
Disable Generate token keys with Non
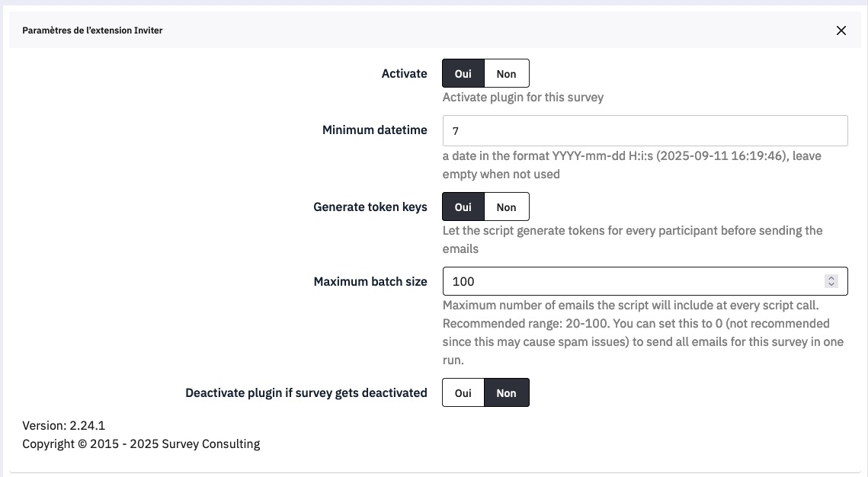[506, 207]
